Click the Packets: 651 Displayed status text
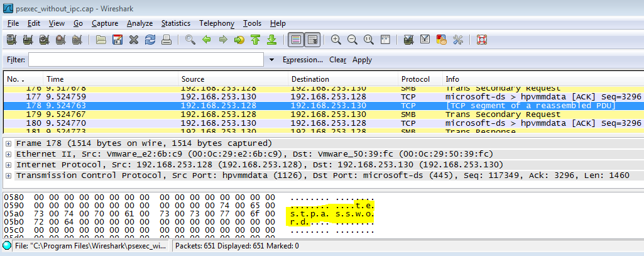This screenshot has width=644, height=256. click(x=237, y=246)
